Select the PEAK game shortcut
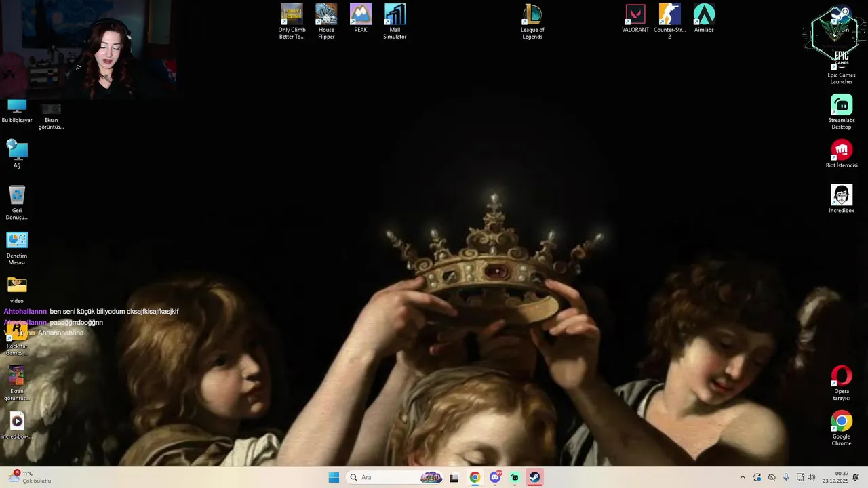This screenshot has height=488, width=868. tap(361, 18)
